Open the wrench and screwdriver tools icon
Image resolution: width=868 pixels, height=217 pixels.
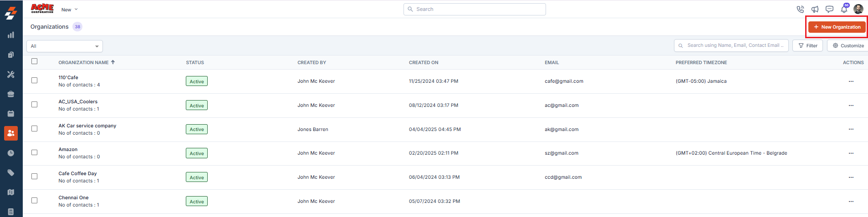pyautogui.click(x=11, y=74)
